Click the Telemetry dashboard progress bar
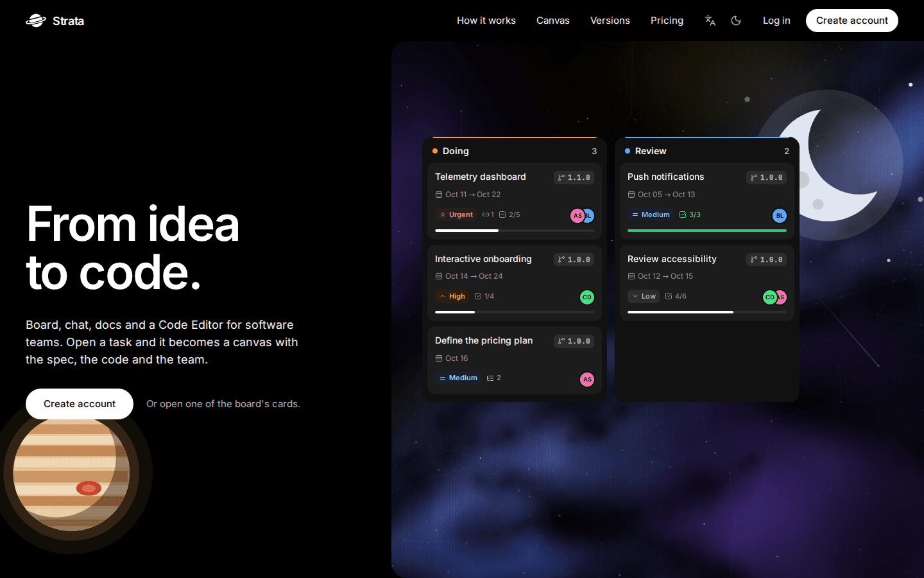 pos(515,231)
